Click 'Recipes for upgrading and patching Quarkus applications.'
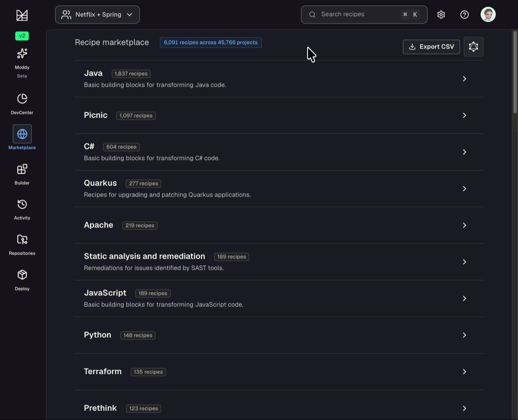Screen dimensions: 518x420 click(167, 195)
